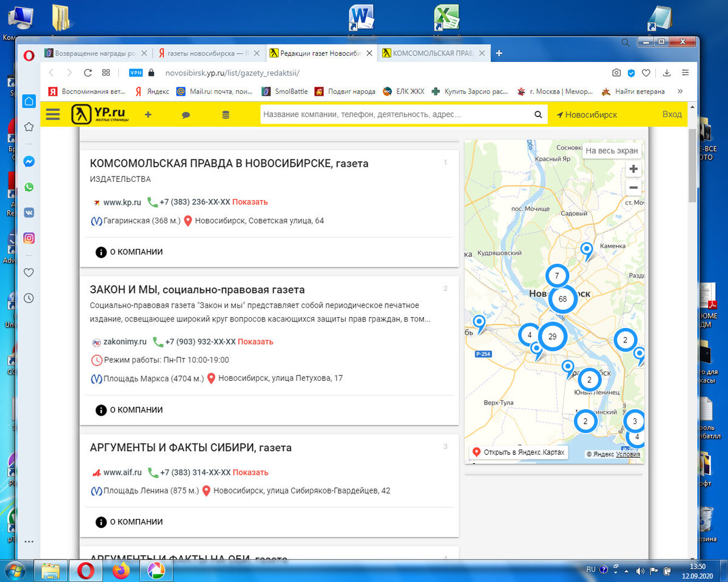
Task: Open the zakonimy.ru website link
Action: (125, 341)
